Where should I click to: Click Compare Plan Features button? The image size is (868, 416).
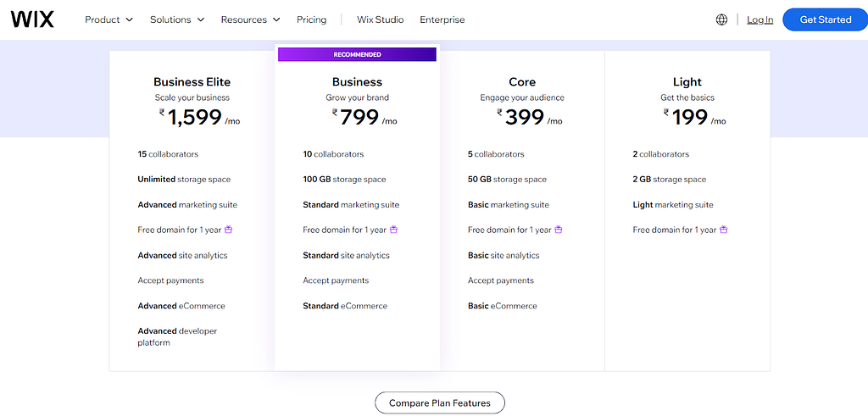pyautogui.click(x=440, y=402)
